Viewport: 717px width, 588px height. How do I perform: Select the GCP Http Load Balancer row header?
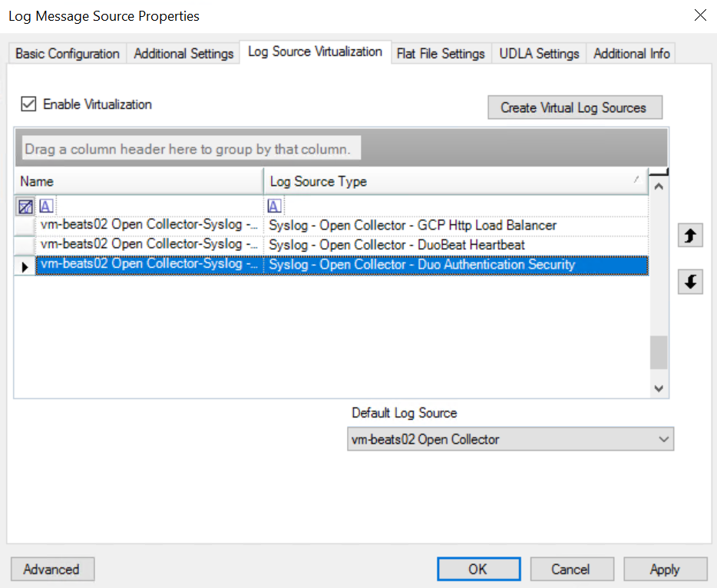point(25,226)
